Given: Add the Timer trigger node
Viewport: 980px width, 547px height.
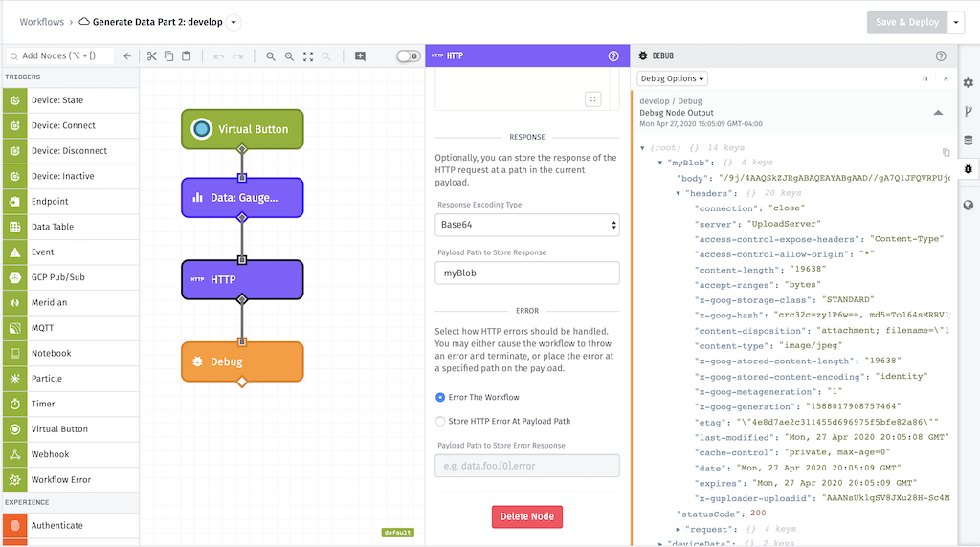Looking at the screenshot, I should [x=71, y=404].
